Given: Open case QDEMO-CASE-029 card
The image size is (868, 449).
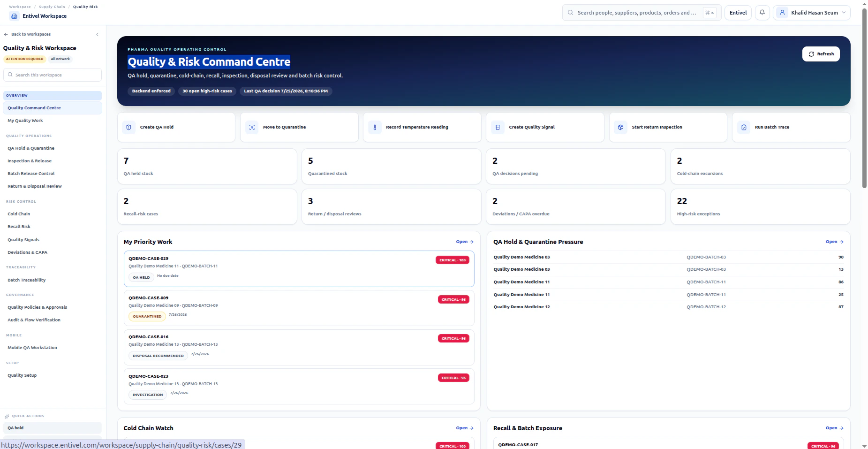Looking at the screenshot, I should coord(299,269).
